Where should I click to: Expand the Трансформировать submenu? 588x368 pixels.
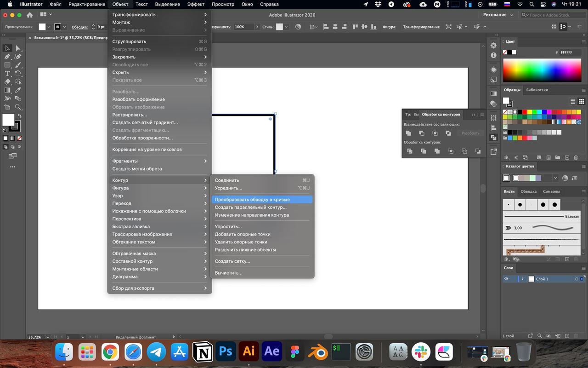point(159,15)
